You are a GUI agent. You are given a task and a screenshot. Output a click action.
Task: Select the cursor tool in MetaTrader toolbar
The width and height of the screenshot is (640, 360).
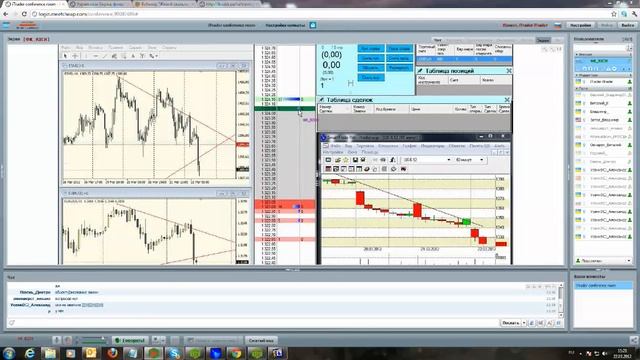point(65,56)
